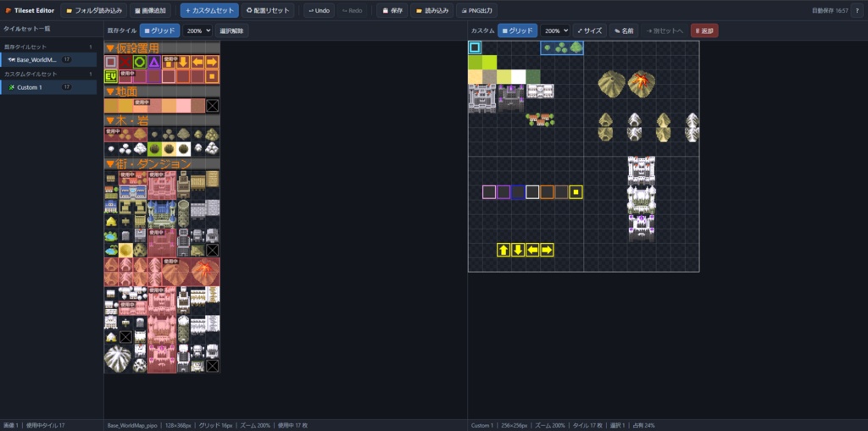Select the cyan-highlighted square tile on the custom canvas
868x431 pixels.
(475, 47)
